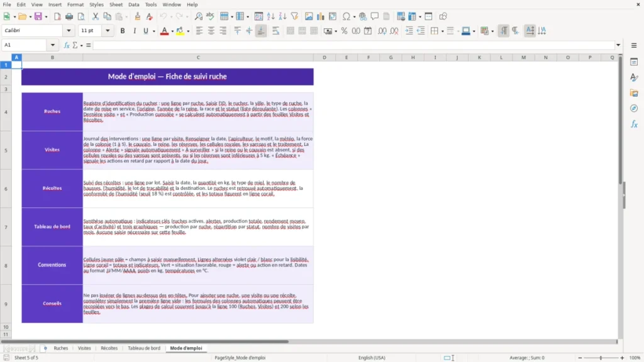This screenshot has height=362, width=644.
Task: Add a decimal place
Action: 382,31
